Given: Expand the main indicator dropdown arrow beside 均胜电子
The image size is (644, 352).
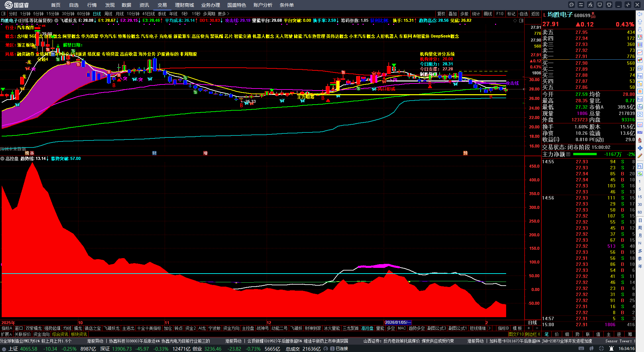Looking at the screenshot, I should point(56,20).
